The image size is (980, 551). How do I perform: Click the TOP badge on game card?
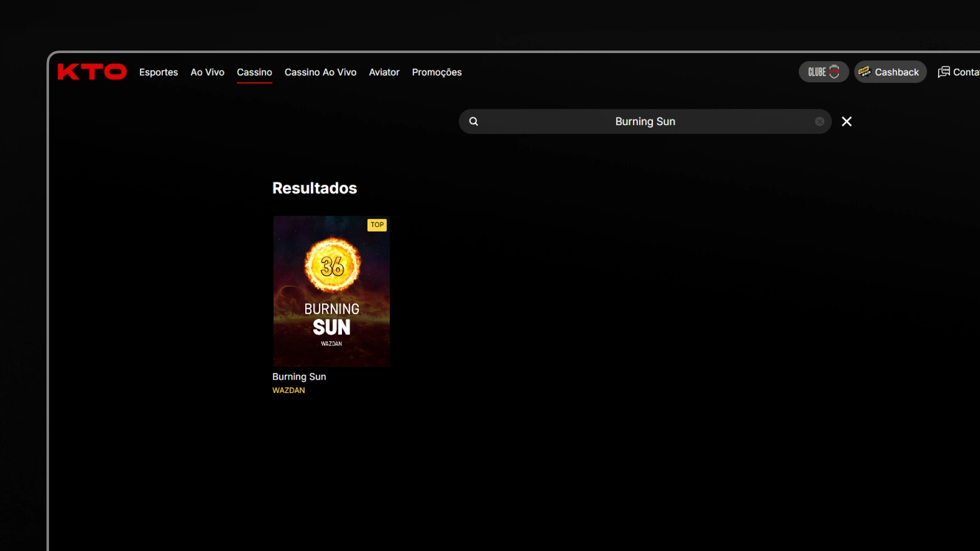click(x=377, y=225)
